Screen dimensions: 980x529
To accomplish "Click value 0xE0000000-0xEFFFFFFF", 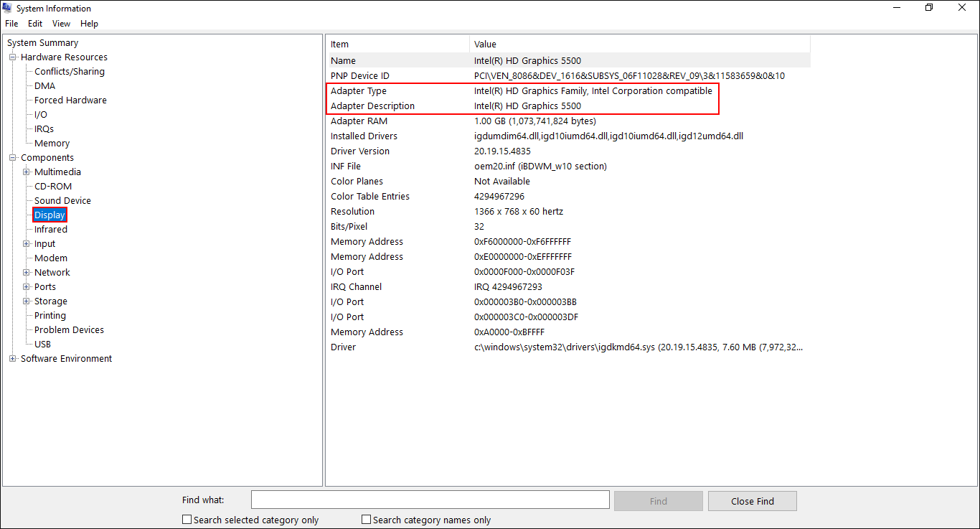I will coord(523,257).
